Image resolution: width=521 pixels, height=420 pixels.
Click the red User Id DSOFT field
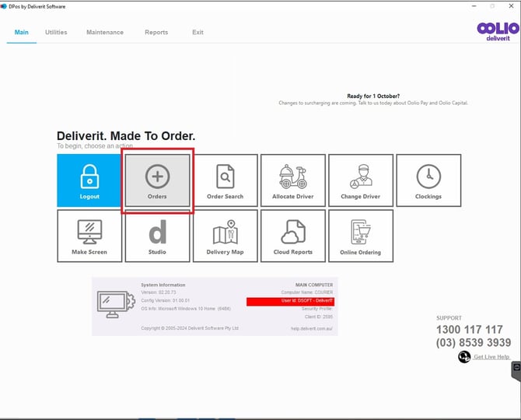tap(290, 301)
